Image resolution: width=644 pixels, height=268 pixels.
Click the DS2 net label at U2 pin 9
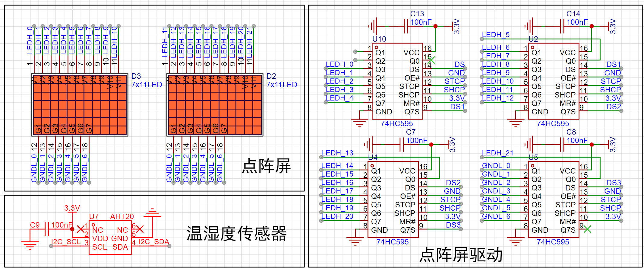pos(614,107)
